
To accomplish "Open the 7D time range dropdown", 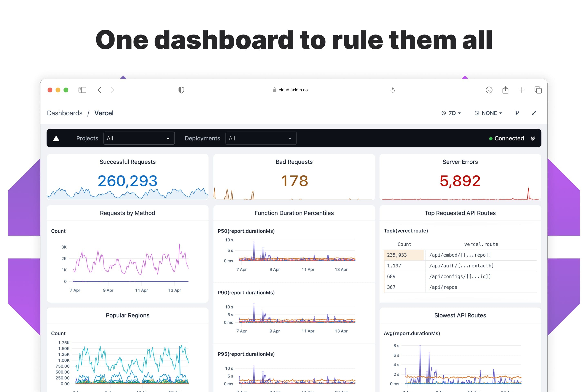I will [x=451, y=113].
